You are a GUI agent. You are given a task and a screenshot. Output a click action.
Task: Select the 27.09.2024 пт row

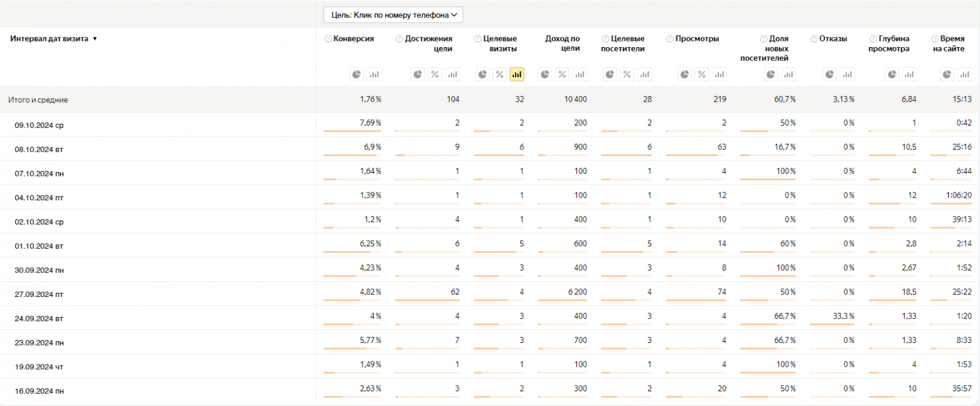[x=39, y=295]
